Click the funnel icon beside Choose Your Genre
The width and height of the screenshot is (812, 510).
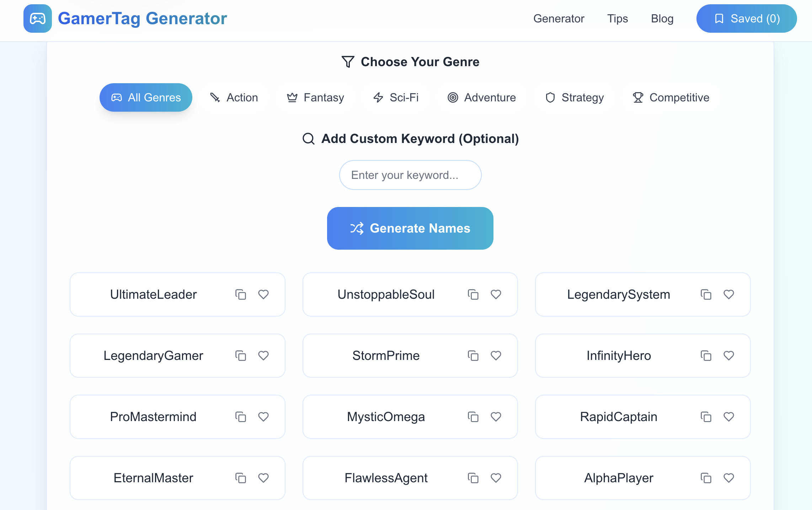347,62
